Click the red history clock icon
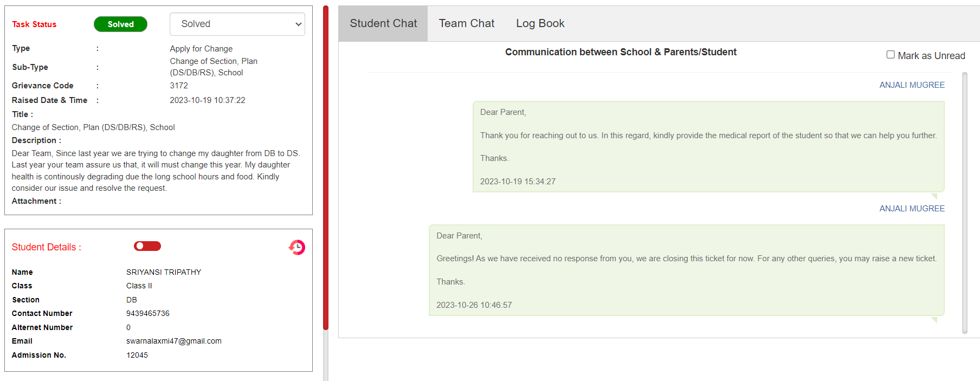980x381 pixels. [x=296, y=247]
